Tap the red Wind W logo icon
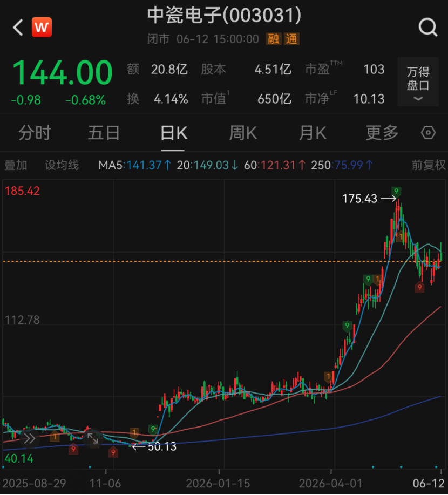The width and height of the screenshot is (448, 495). point(42,27)
